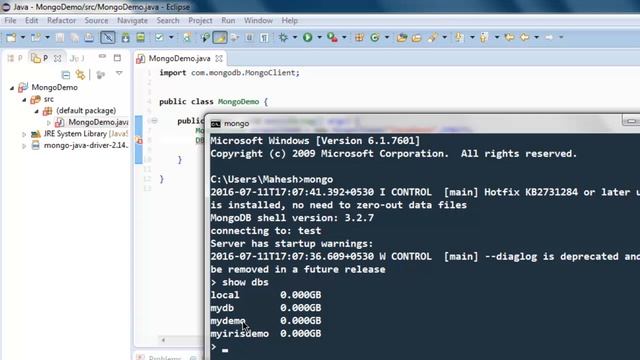Click the Debug bug icon
The height and width of the screenshot is (360, 640).
pos(283,38)
